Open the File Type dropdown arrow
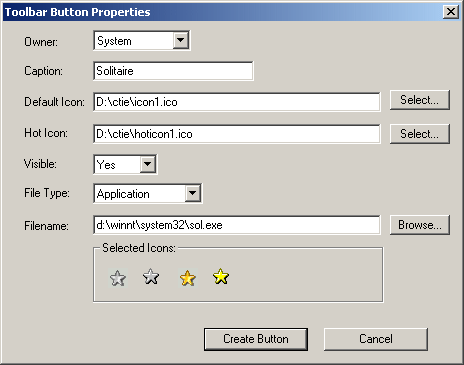Image resolution: width=464 pixels, height=365 pixels. click(x=193, y=193)
